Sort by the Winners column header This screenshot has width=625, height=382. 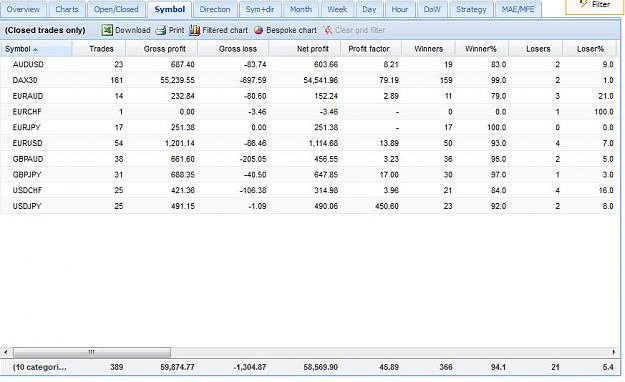click(428, 49)
